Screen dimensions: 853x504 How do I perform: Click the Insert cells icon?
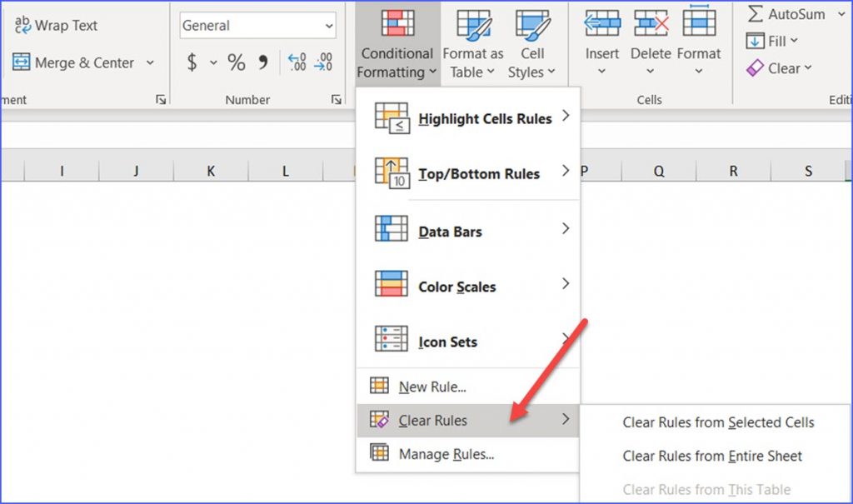coord(601,22)
